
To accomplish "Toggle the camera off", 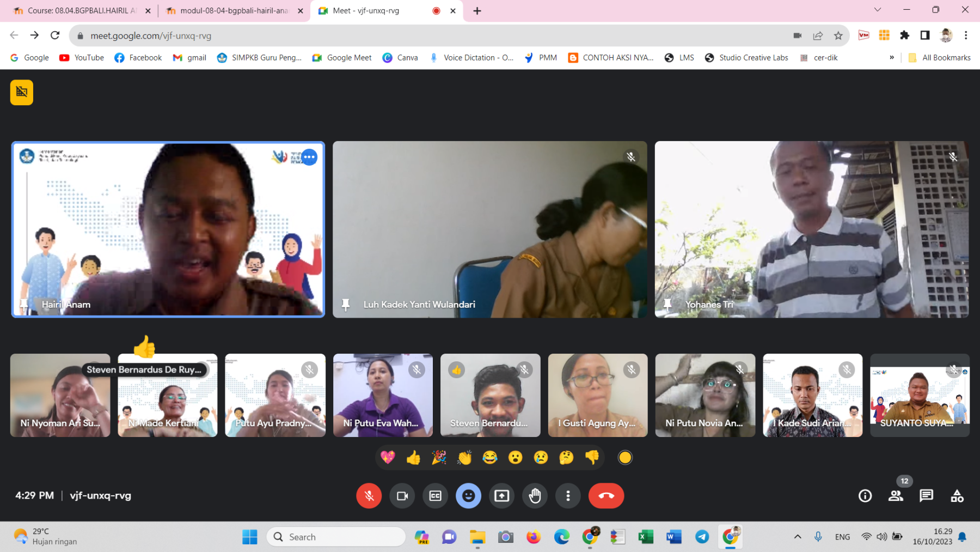I will pyautogui.click(x=402, y=496).
